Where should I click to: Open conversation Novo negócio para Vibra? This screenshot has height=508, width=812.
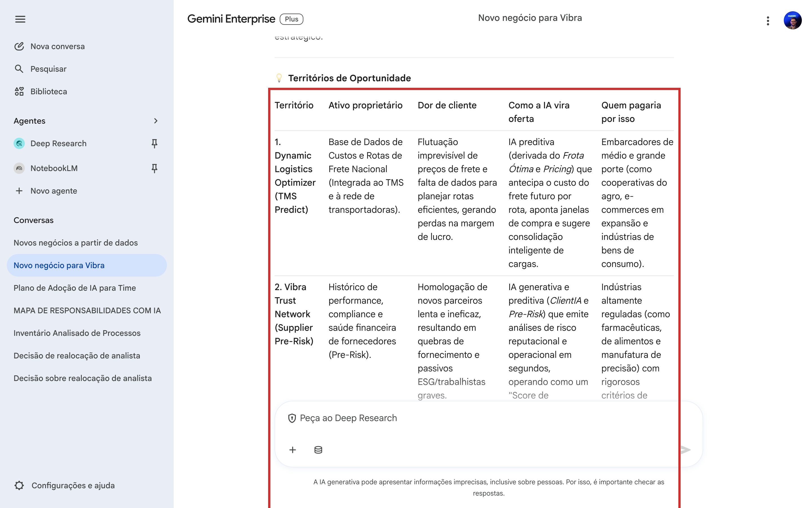point(87,265)
